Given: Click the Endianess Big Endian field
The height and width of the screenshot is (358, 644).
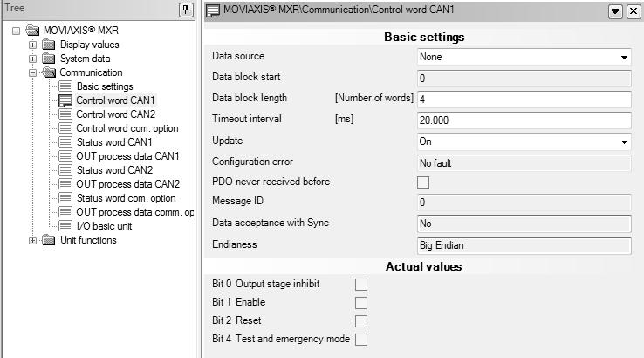Looking at the screenshot, I should (524, 245).
